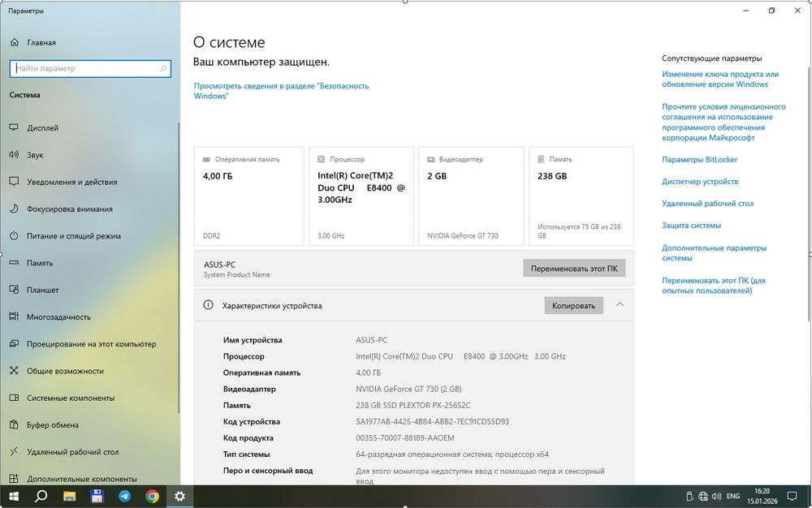Screen dimensions: 812x508
Task: Click the Settings gear in taskbar
Action: tap(179, 496)
